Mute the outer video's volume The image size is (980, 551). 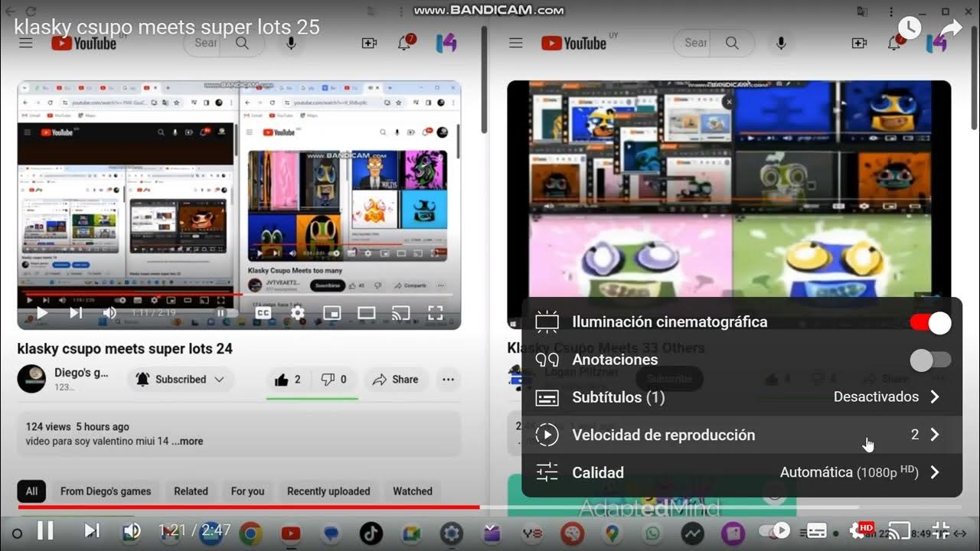[132, 530]
